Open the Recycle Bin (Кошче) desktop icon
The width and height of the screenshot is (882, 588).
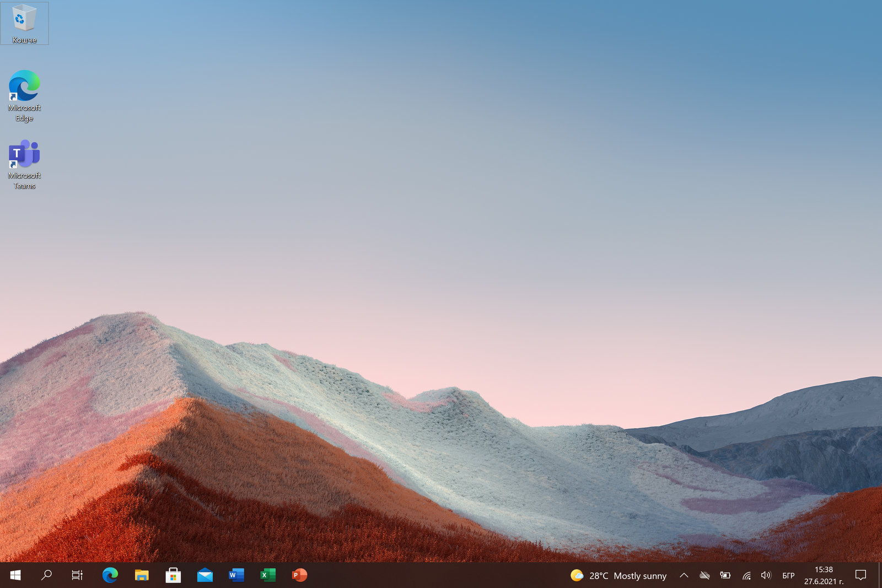pos(24,23)
